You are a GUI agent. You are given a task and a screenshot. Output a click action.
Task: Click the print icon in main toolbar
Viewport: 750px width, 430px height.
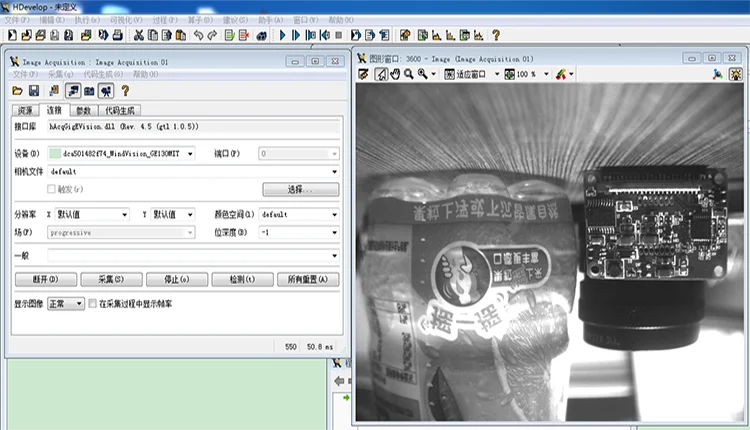pos(118,35)
